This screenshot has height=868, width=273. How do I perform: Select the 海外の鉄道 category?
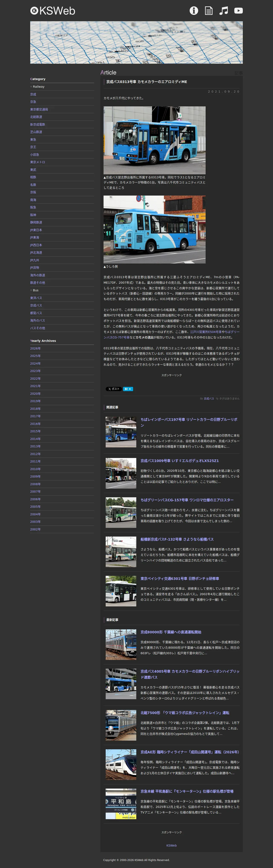point(37,275)
